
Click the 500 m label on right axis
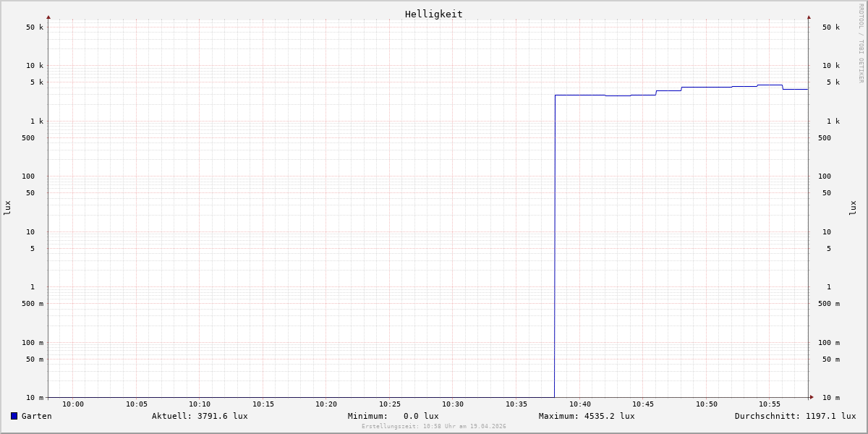(x=829, y=304)
